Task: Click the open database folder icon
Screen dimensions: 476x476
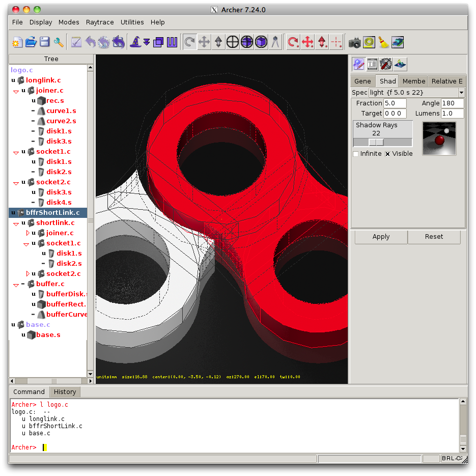Action: 31,42
